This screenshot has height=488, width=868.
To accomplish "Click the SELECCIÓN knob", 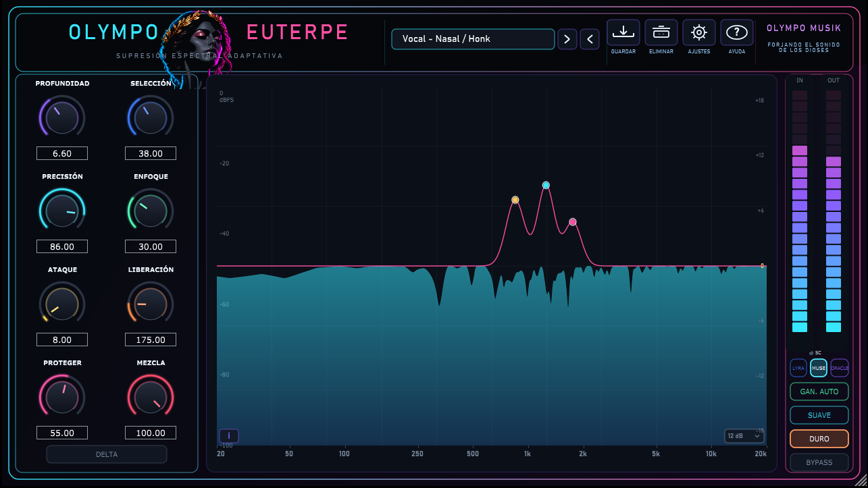I will [x=151, y=118].
